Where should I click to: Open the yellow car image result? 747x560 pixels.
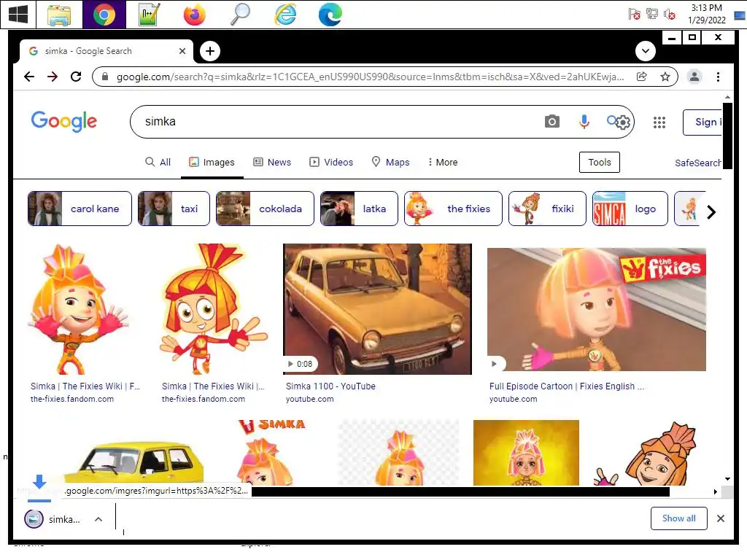click(x=133, y=462)
